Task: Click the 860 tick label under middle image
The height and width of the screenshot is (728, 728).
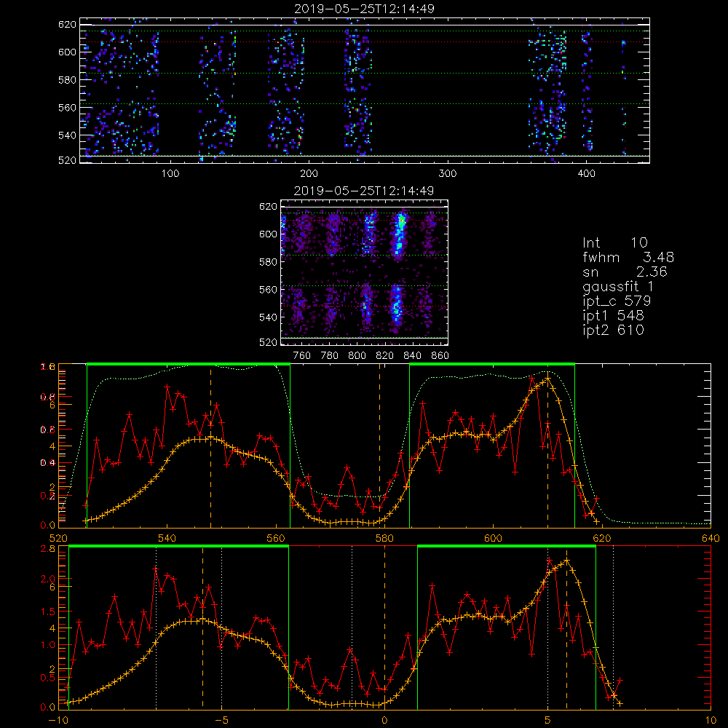Action: (440, 356)
